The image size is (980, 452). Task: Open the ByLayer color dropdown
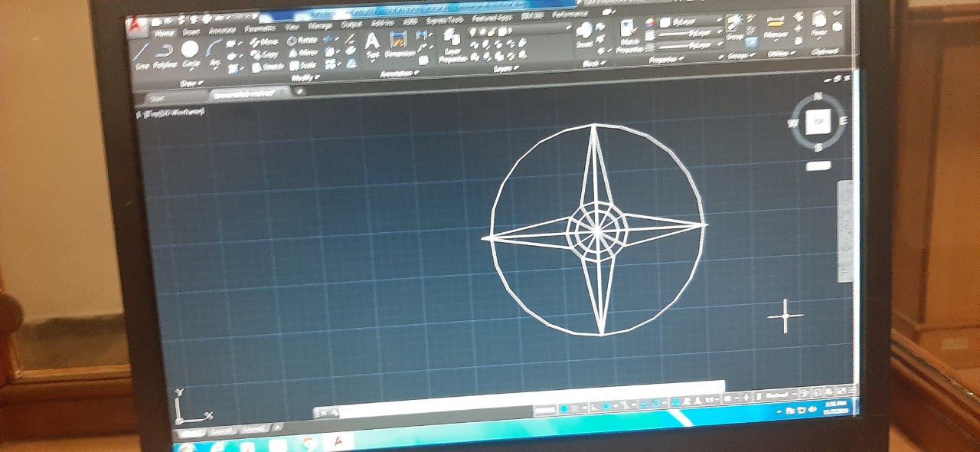coord(691,21)
